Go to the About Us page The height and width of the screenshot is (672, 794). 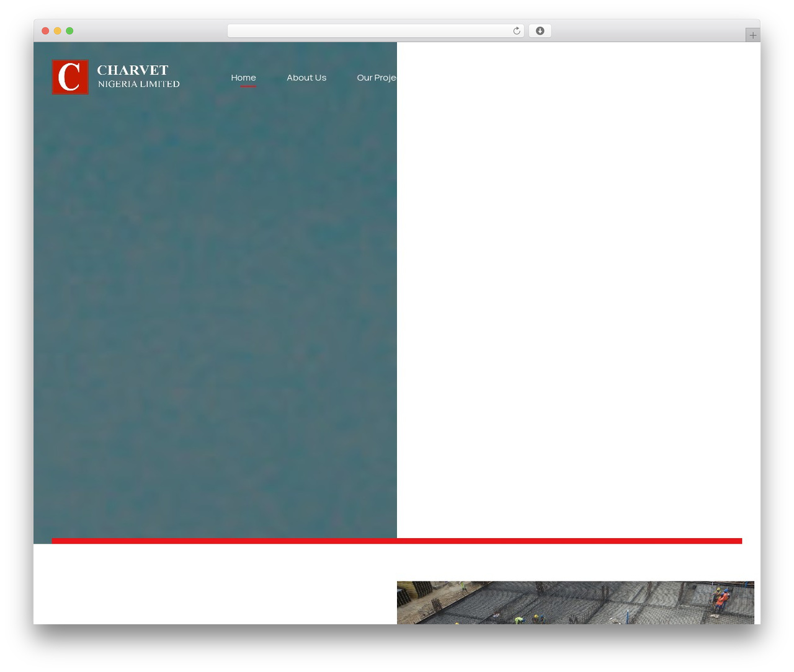pos(306,77)
